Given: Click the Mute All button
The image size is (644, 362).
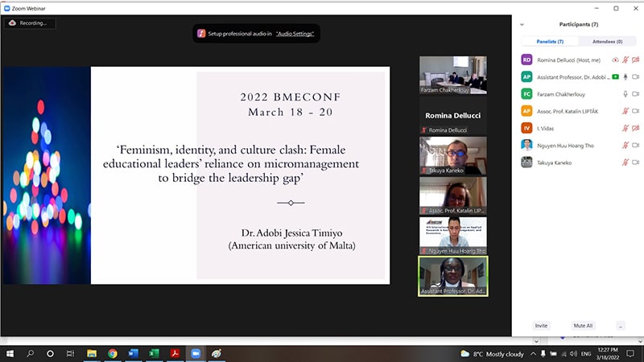Looking at the screenshot, I should [x=583, y=326].
